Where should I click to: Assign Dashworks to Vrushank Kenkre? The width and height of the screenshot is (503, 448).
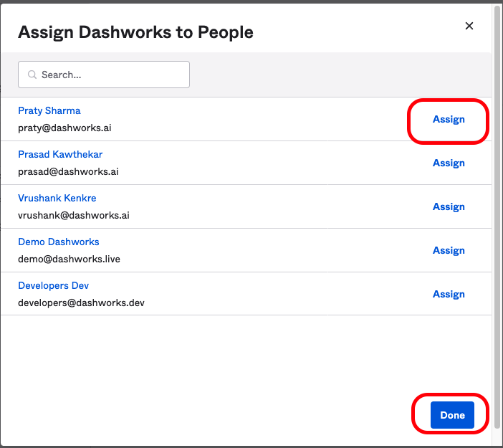pyautogui.click(x=449, y=207)
